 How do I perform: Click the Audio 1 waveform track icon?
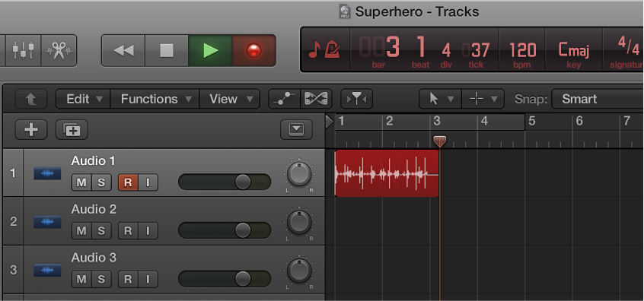[47, 173]
